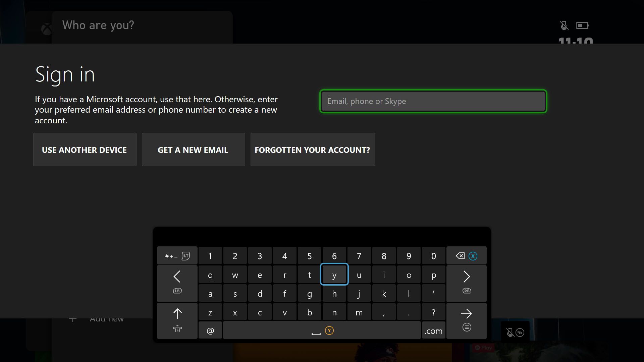Tap the i letter key

click(384, 275)
